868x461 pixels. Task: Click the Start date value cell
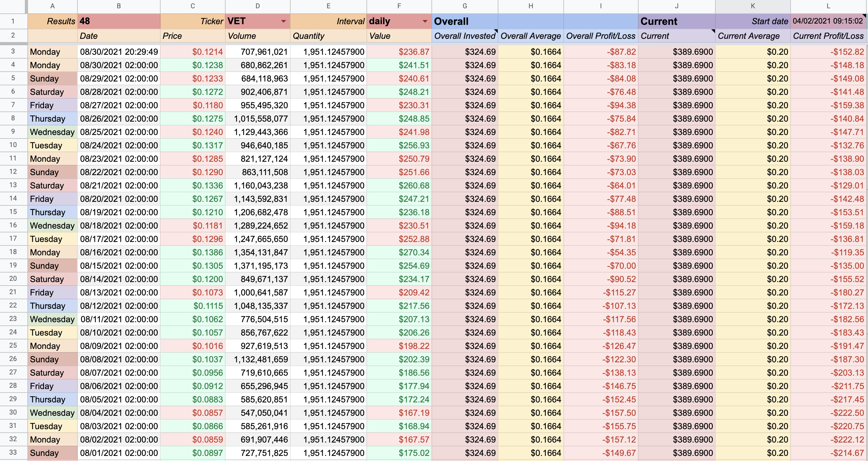[x=828, y=21]
